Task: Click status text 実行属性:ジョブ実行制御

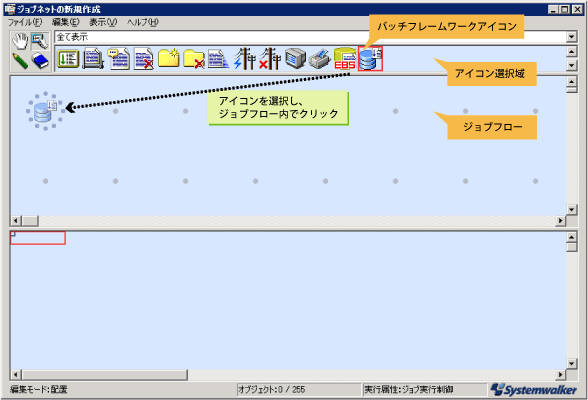Action: (x=409, y=390)
